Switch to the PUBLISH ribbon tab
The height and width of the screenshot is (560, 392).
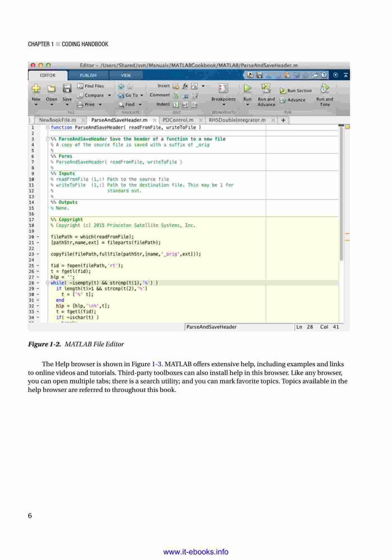coord(88,76)
